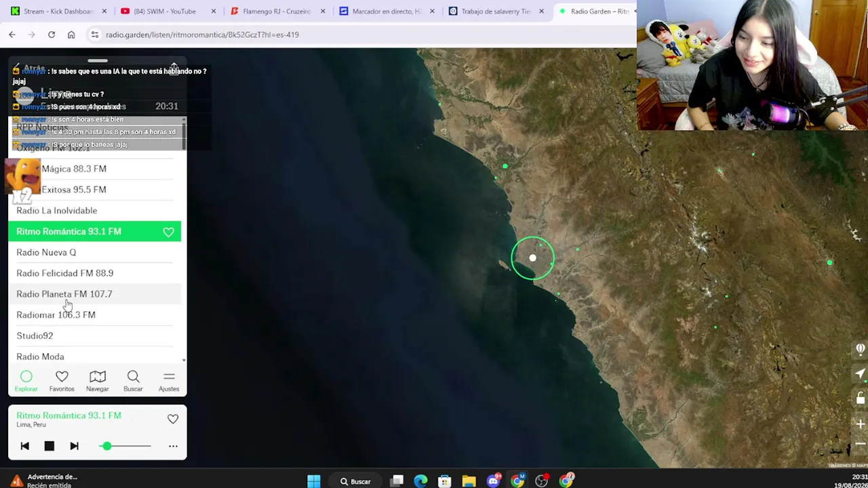Go back in the browser

pyautogui.click(x=12, y=35)
